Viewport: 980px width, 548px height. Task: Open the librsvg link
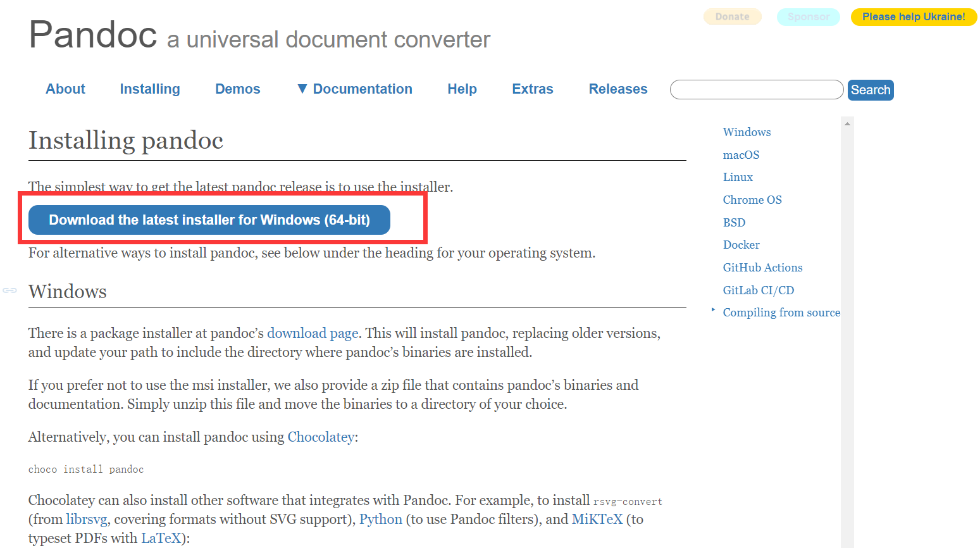tap(87, 520)
